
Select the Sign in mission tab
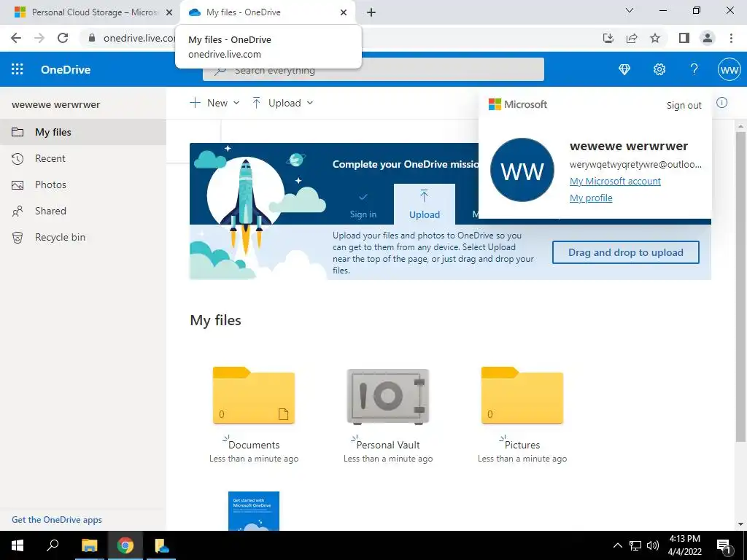coord(363,204)
